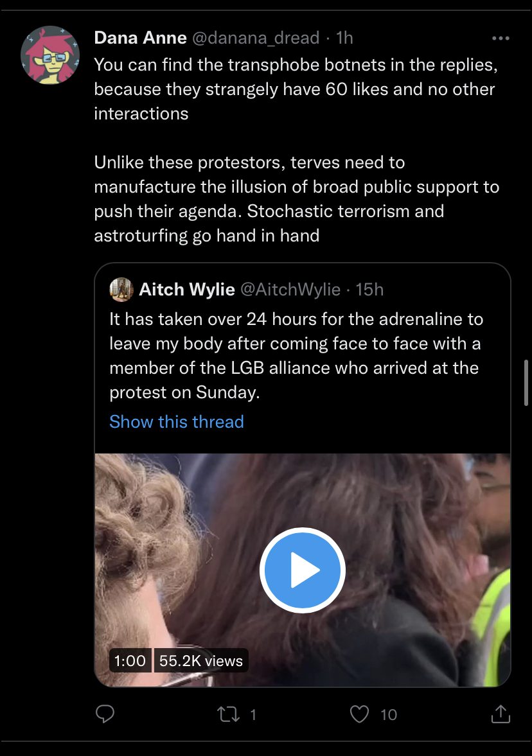Play the embedded video

tap(303, 570)
